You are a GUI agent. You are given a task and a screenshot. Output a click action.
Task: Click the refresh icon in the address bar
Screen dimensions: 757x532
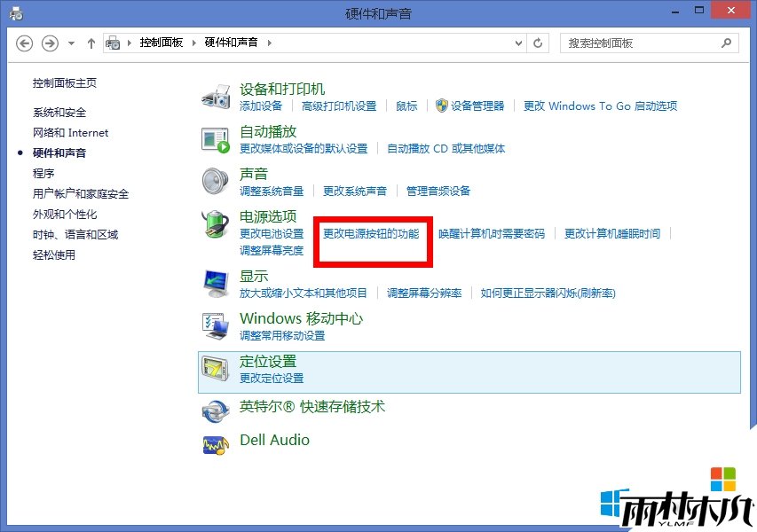[538, 43]
